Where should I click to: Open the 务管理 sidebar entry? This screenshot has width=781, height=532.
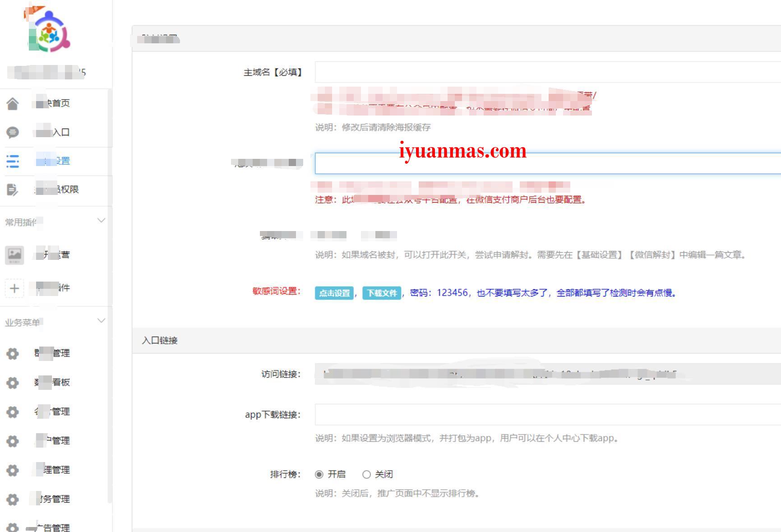click(56, 499)
